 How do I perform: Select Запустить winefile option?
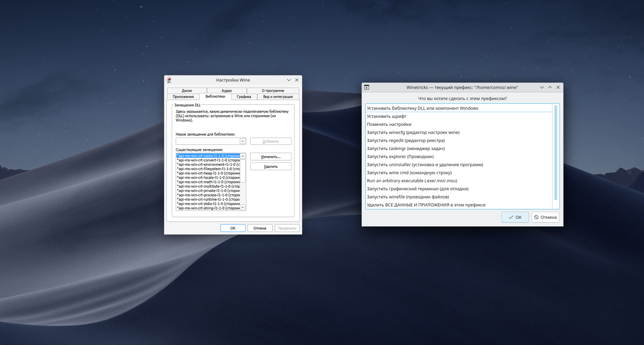(x=459, y=197)
